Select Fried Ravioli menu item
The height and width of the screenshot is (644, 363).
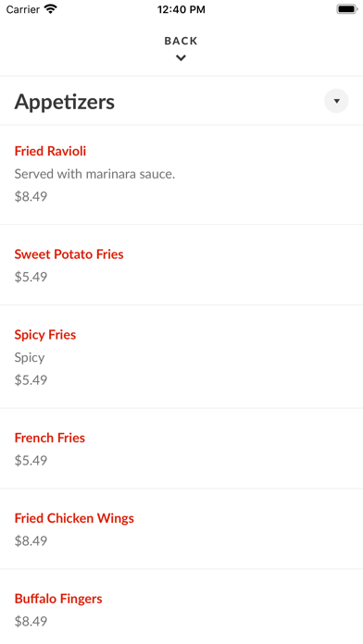(181, 175)
